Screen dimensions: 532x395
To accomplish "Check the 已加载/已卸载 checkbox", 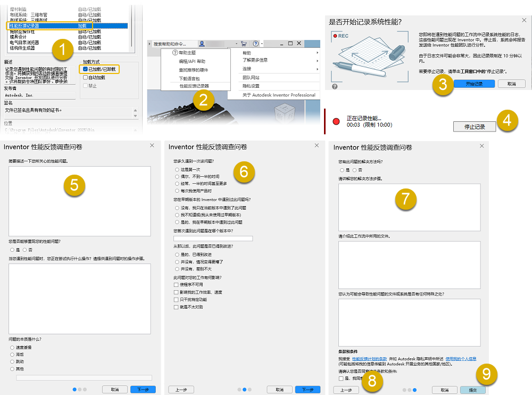I will (x=86, y=69).
